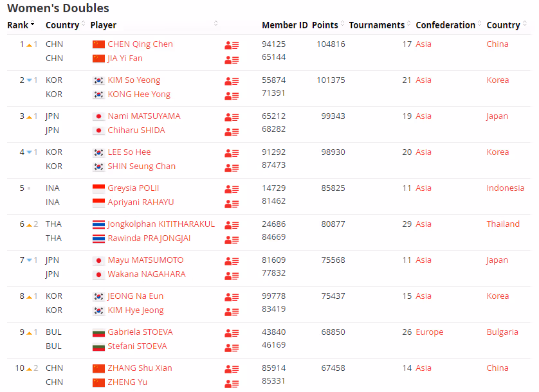Sort by Confederation column header
The width and height of the screenshot is (539, 392).
(446, 25)
